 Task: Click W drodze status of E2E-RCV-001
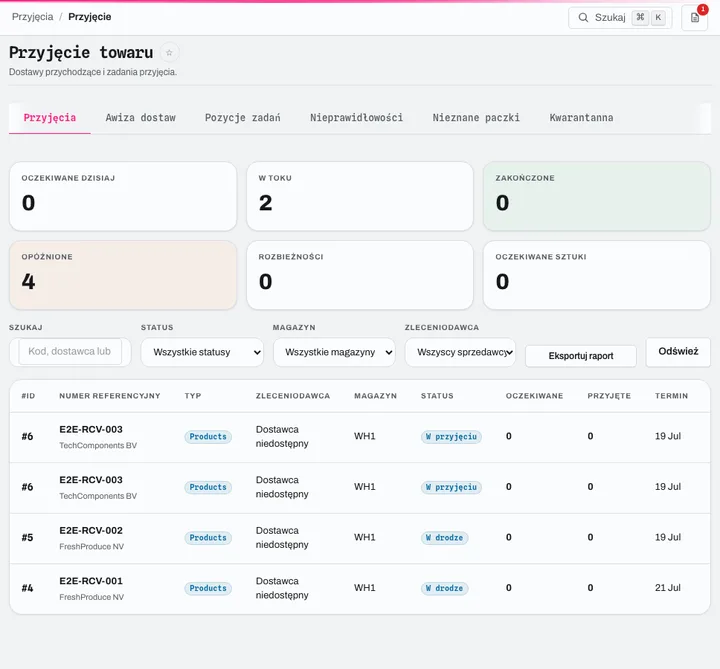pyautogui.click(x=444, y=588)
